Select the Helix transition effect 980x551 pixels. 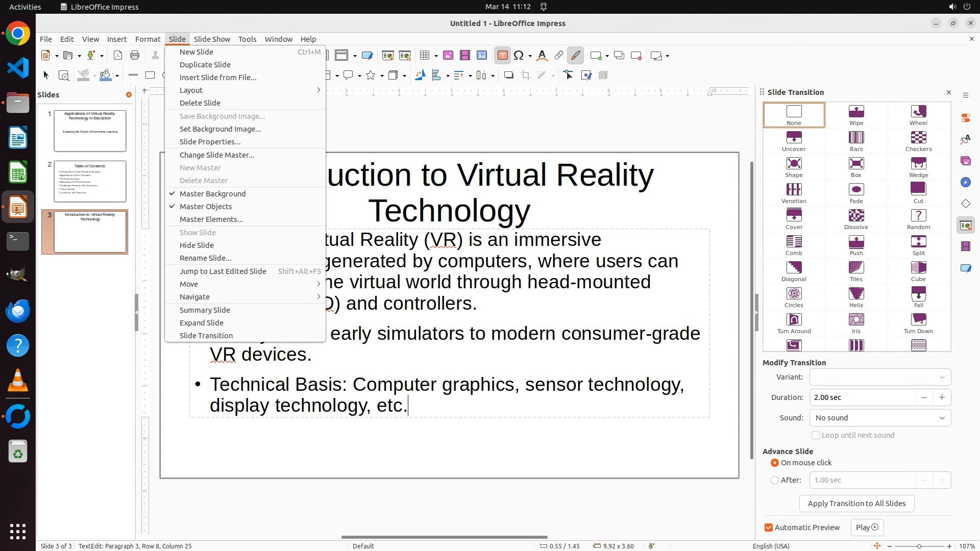pos(856,297)
